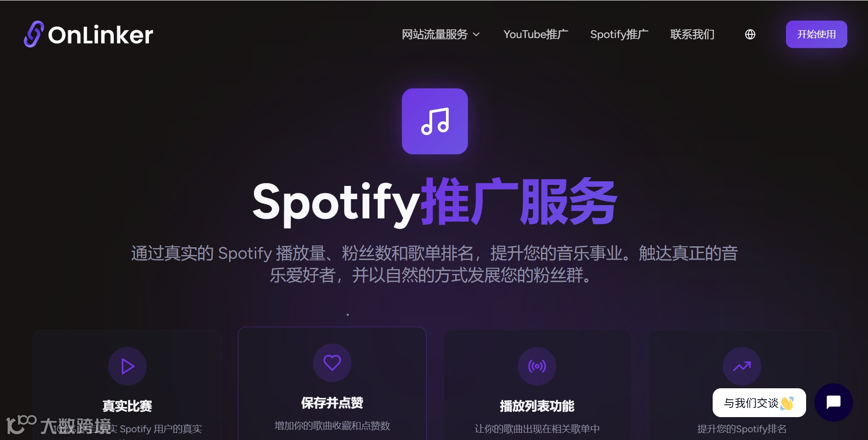The image size is (868, 440).
Task: Click the large purple music note icon
Action: [435, 121]
